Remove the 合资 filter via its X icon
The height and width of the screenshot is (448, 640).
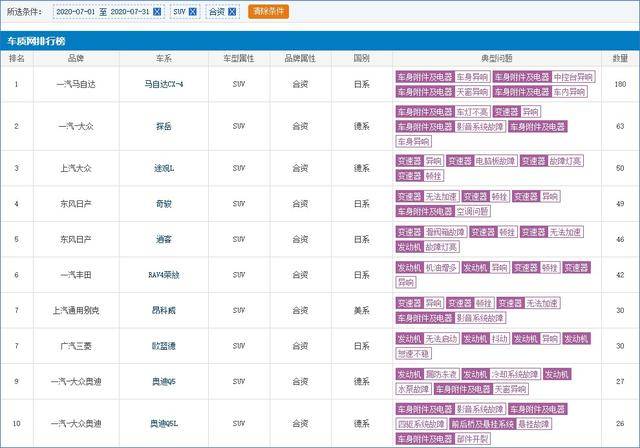[232, 12]
